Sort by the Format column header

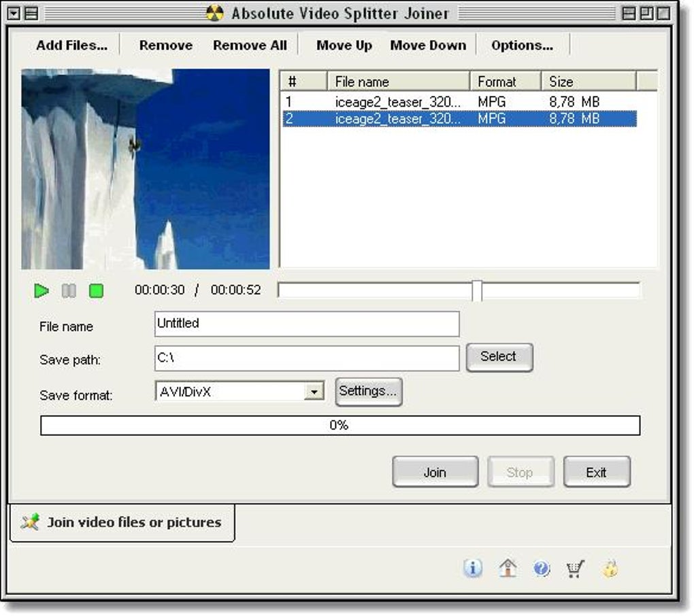click(x=506, y=82)
